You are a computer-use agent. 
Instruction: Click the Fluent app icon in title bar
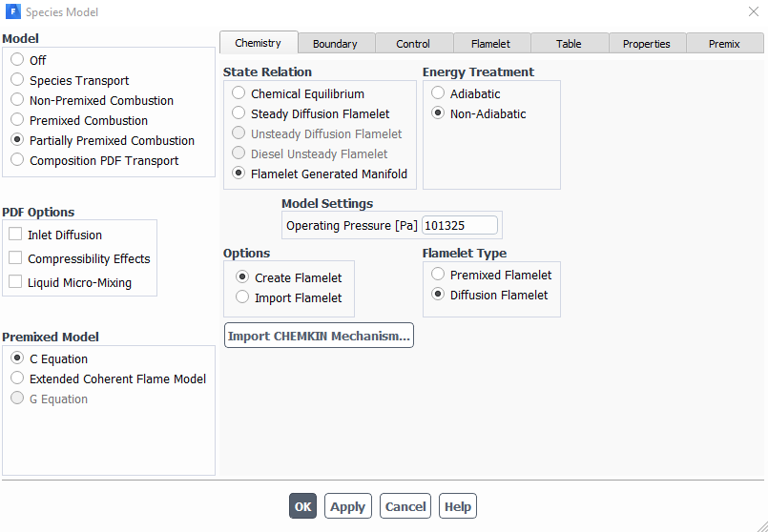(12, 12)
